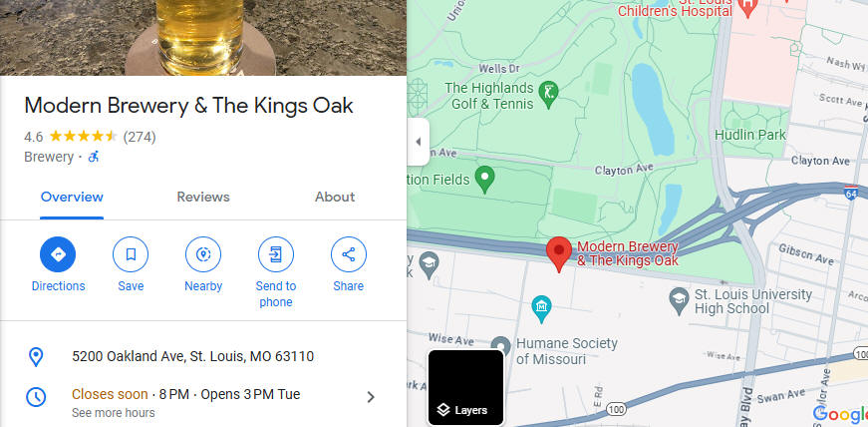Select St. Louis University High School marker
The height and width of the screenshot is (427, 868).
pyautogui.click(x=679, y=297)
